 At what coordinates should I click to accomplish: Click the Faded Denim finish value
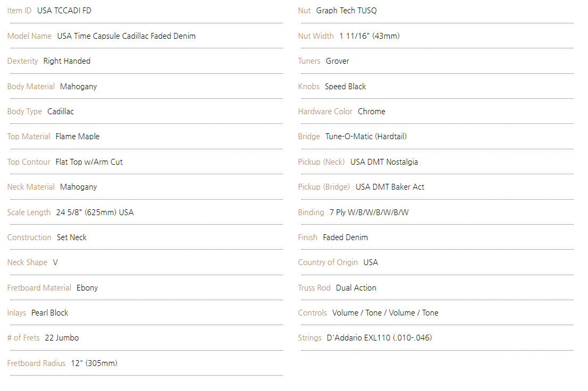(345, 237)
